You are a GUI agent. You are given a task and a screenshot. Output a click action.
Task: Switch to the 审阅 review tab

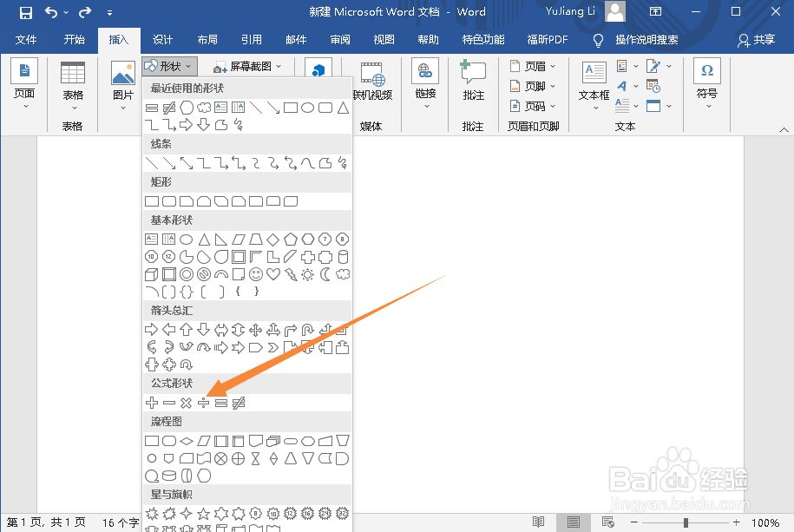pyautogui.click(x=340, y=40)
